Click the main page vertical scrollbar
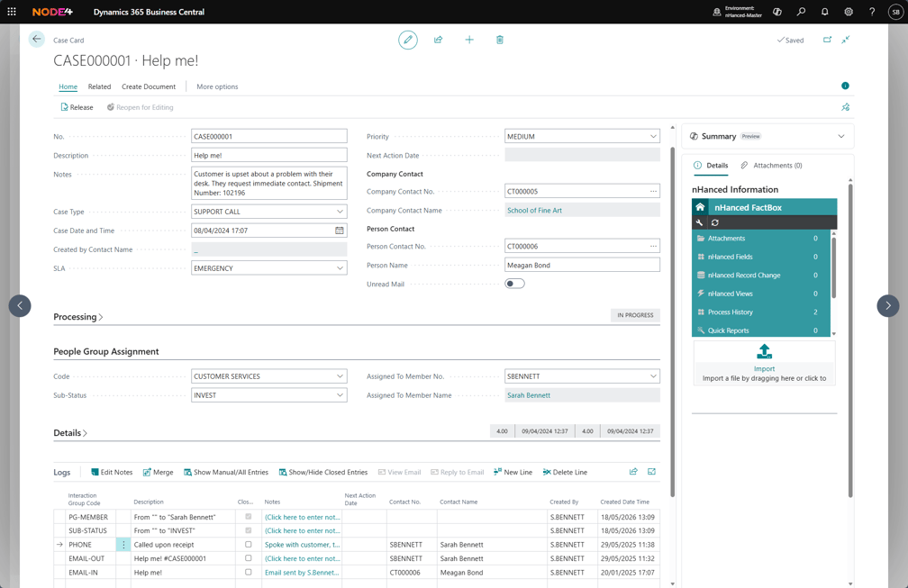 click(672, 321)
